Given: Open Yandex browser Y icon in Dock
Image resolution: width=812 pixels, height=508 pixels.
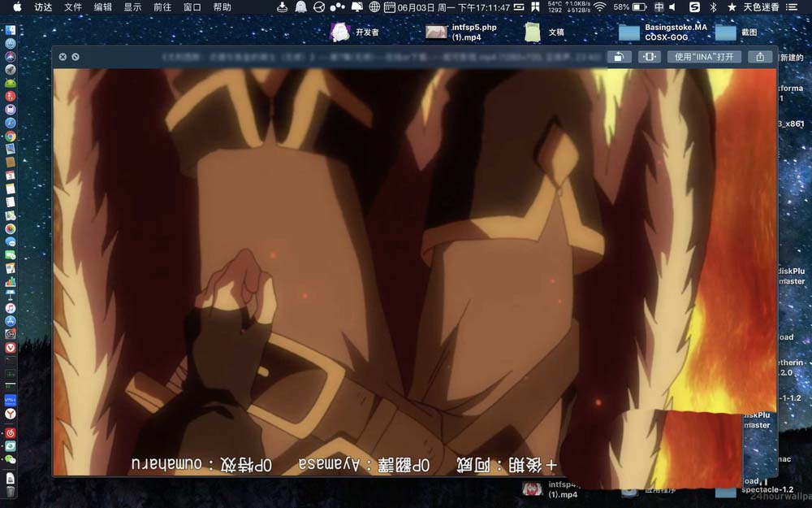Looking at the screenshot, I should (11, 414).
